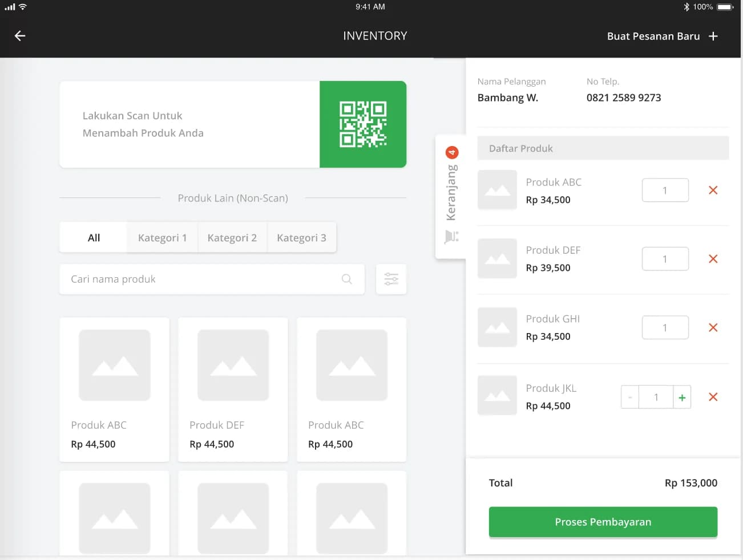743x560 pixels.
Task: Click the Bluetooth status icon
Action: [x=687, y=7]
